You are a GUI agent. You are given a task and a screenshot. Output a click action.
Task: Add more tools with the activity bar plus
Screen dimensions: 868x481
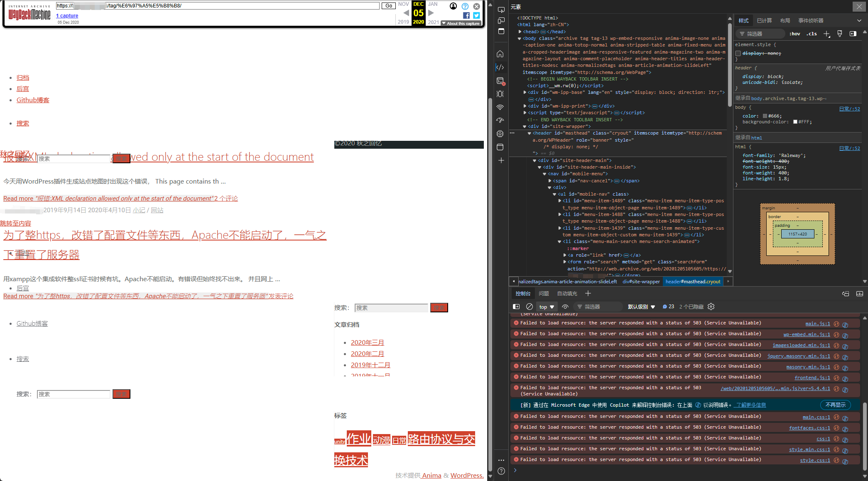point(501,160)
